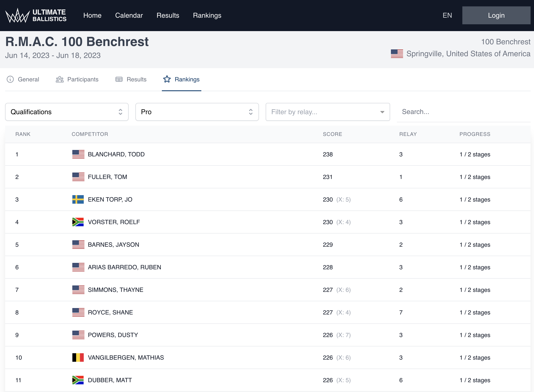Screen dimensions: 534x392
Task: Click South Africa flag for DUBBER, MATT
Action: 78,380
